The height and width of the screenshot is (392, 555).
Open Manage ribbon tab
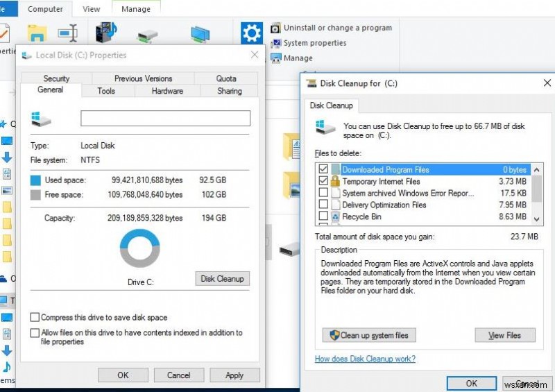(136, 9)
